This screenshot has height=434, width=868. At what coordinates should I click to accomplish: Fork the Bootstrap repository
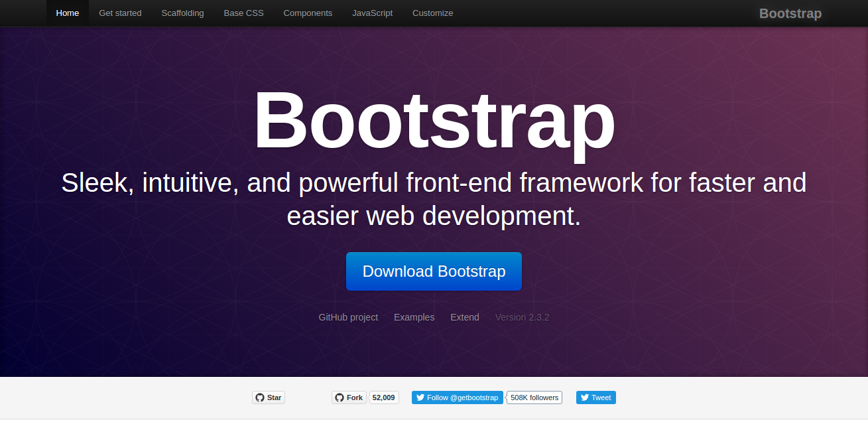tap(349, 397)
